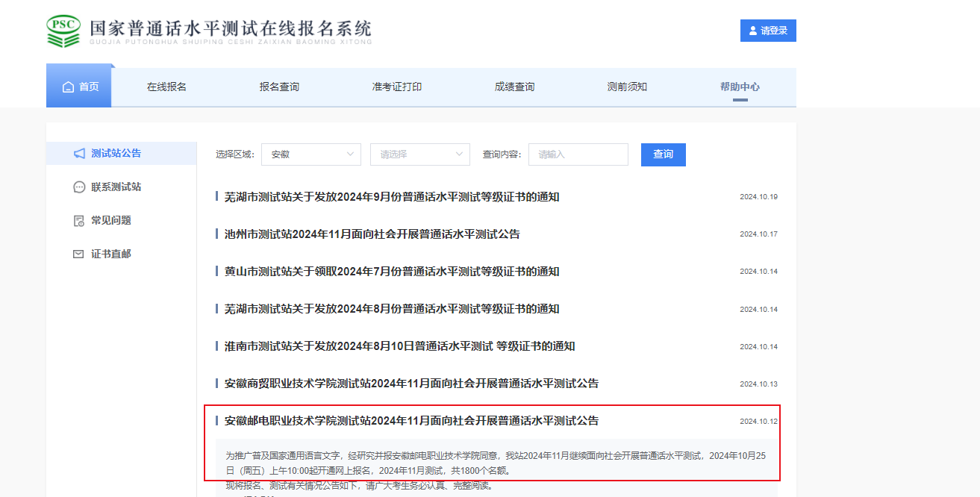This screenshot has width=980, height=497.
Task: Go to 准考证打印 tab
Action: pyautogui.click(x=397, y=87)
